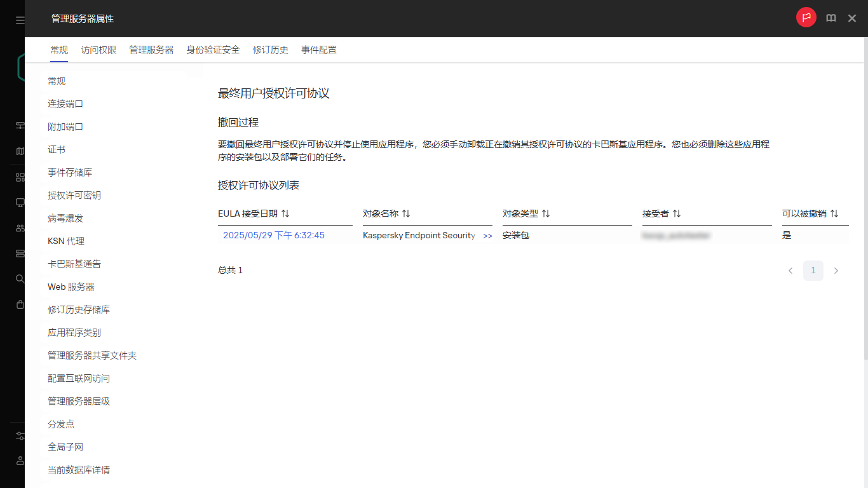Screen dimensions: 868x488
Task: Open the account person icon at sidebar bottom
Action: pyautogui.click(x=19, y=461)
